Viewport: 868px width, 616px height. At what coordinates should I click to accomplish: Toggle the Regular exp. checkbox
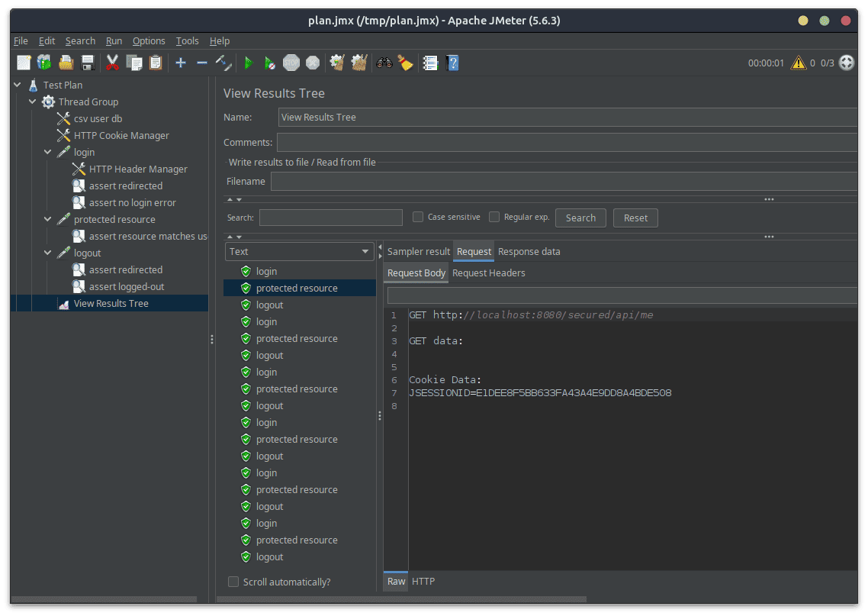tap(494, 217)
